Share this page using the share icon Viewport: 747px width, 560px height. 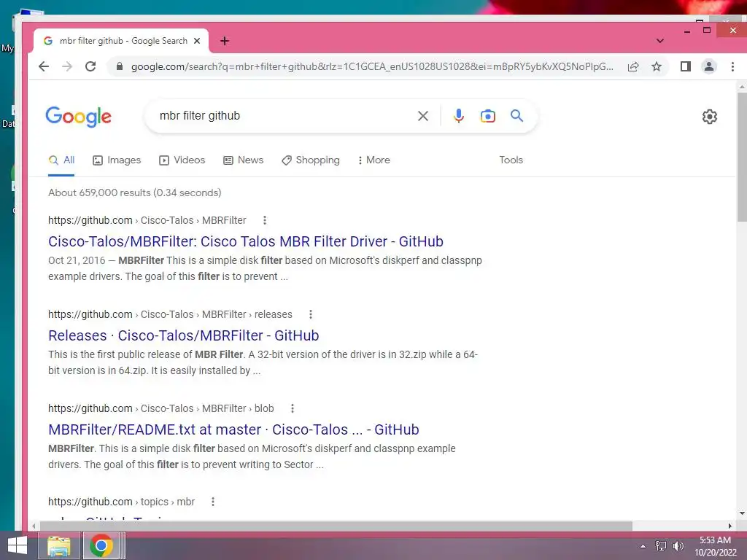pyautogui.click(x=633, y=66)
